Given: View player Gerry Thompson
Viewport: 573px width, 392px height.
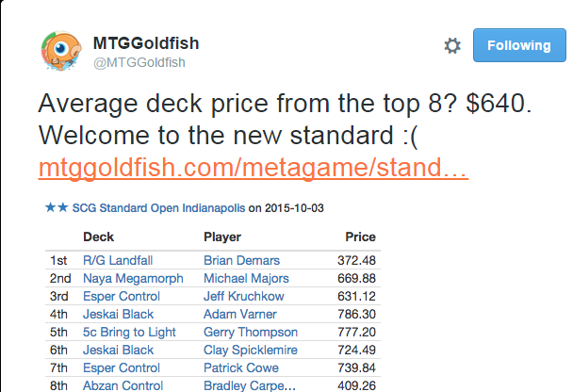Looking at the screenshot, I should 251,332.
